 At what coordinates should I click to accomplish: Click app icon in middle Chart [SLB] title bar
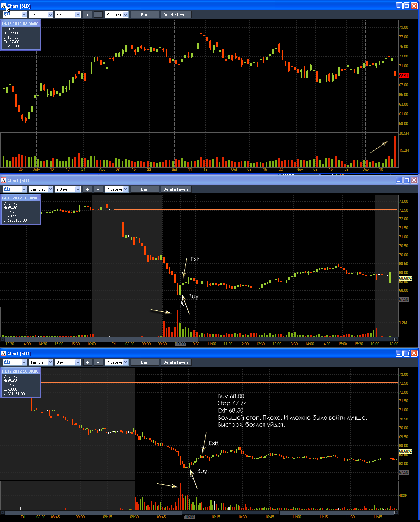[x=4, y=180]
